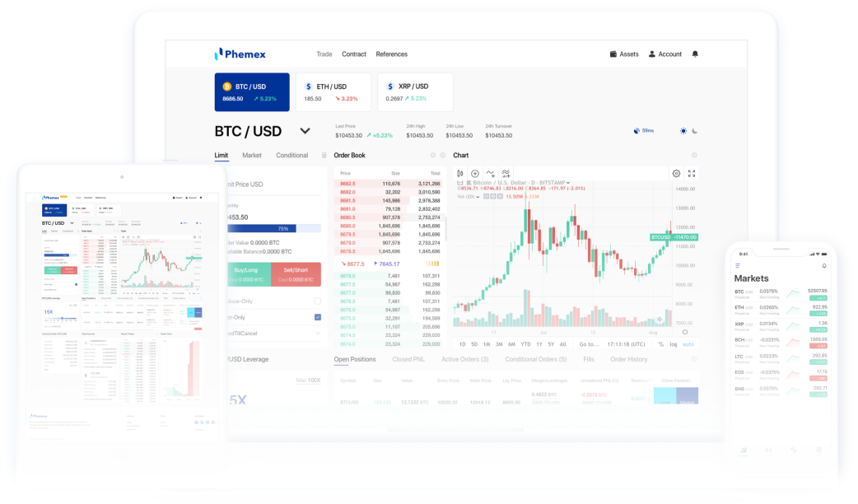Click the Order Book panel settings icon
The height and width of the screenshot is (504, 858).
(x=433, y=156)
